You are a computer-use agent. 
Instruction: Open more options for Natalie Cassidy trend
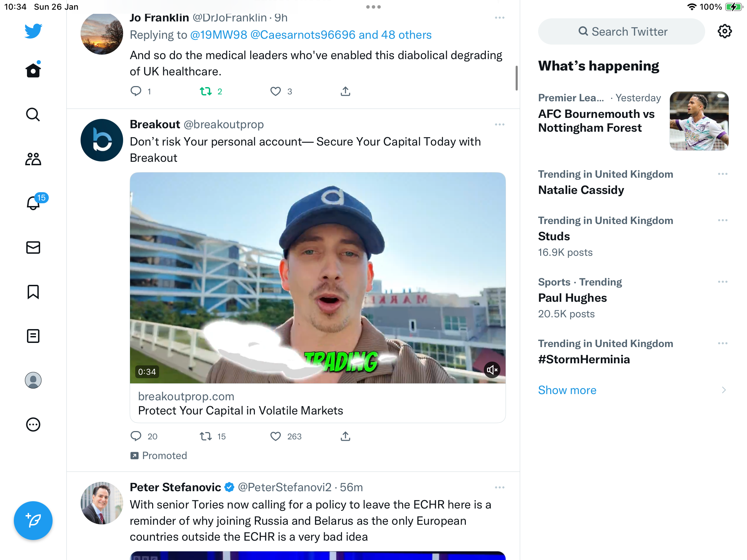click(723, 174)
